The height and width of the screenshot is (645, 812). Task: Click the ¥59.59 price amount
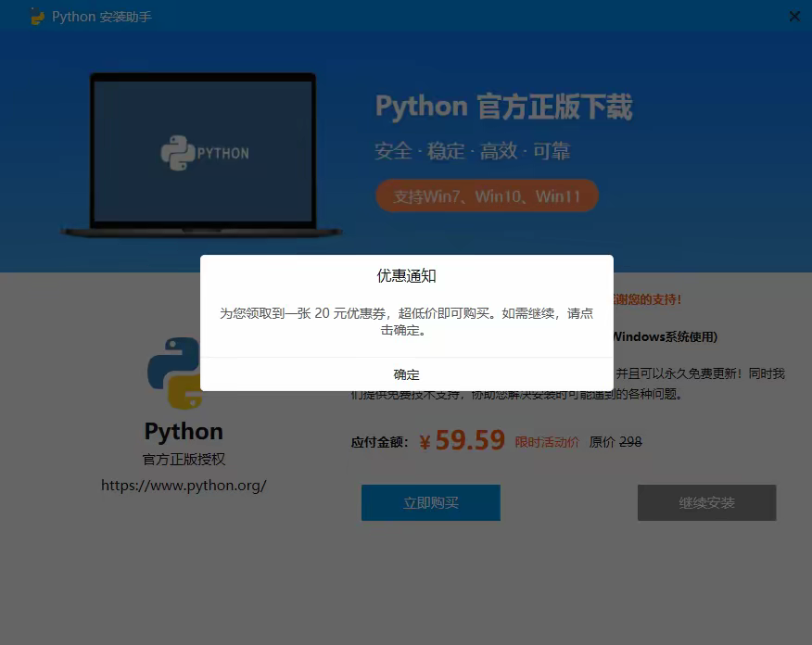pyautogui.click(x=462, y=441)
